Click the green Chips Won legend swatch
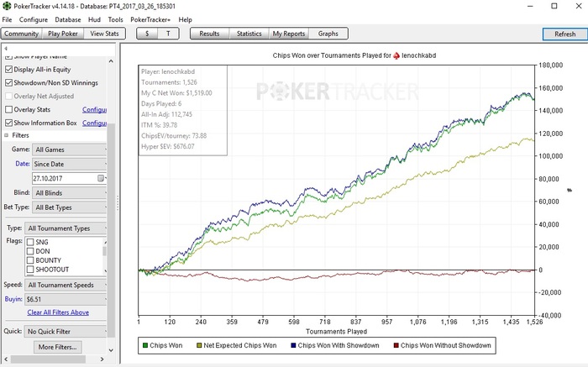 click(145, 345)
